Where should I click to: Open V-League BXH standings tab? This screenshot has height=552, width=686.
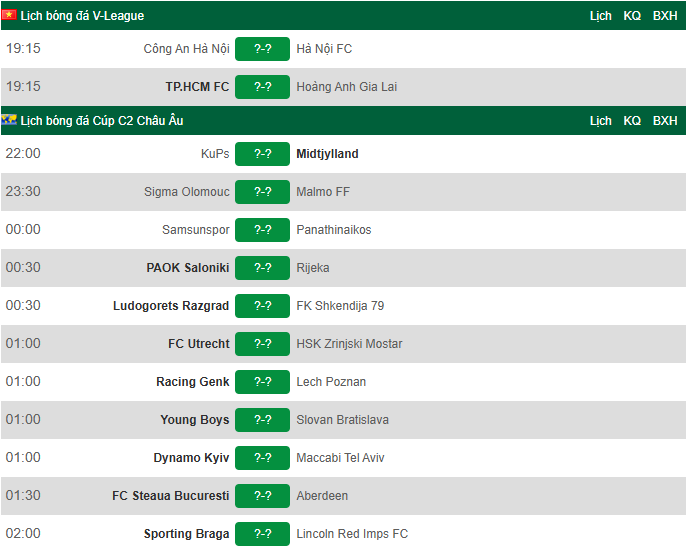[x=665, y=16]
